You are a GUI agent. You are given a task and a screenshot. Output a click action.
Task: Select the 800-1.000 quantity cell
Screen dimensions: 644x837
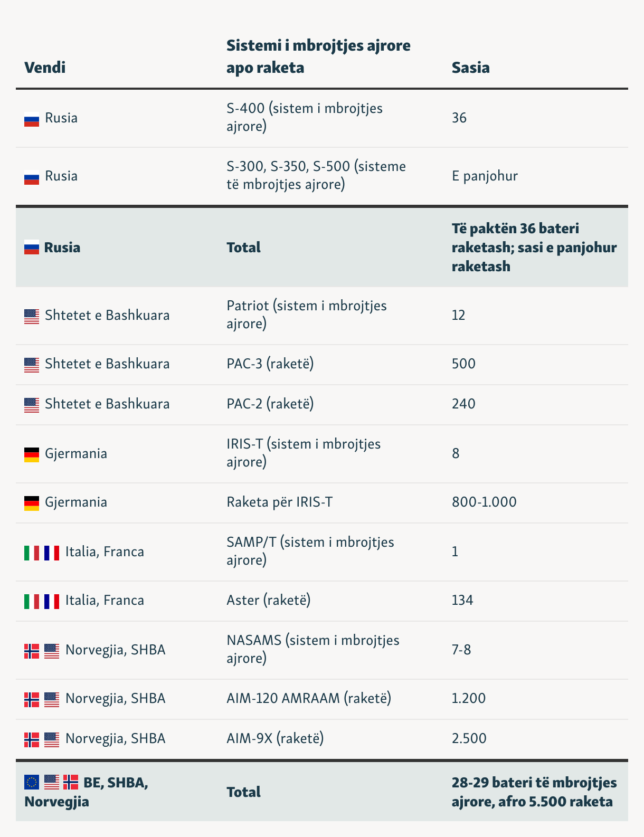(484, 502)
